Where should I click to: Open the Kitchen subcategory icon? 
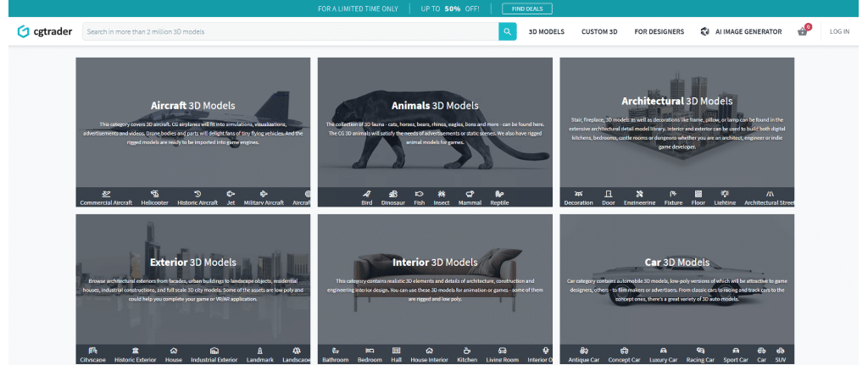(x=467, y=351)
